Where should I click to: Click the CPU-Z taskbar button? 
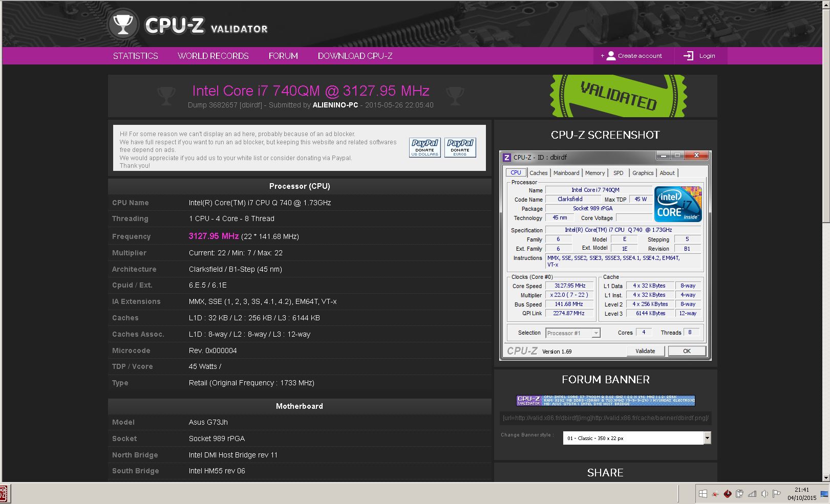(x=4, y=494)
